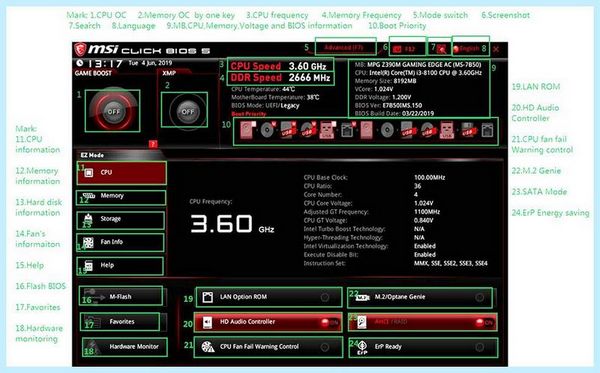This screenshot has width=600, height=373.
Task: Click the BIOS Mode UEFI/Legacy line
Action: [x=265, y=106]
